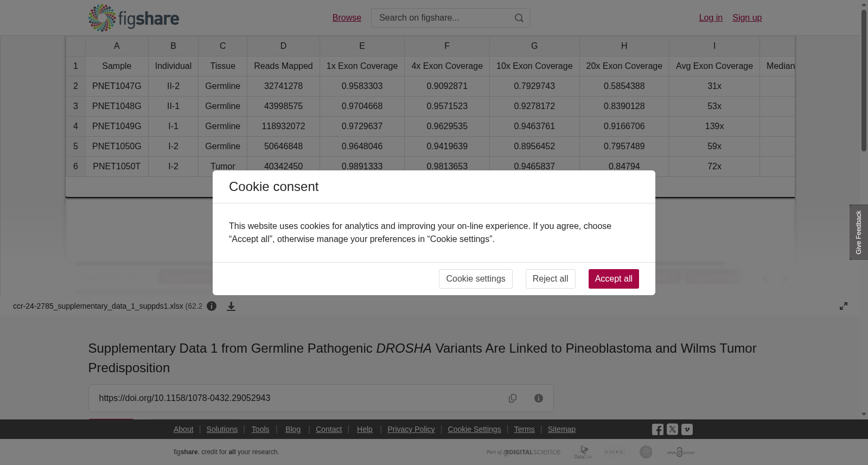868x465 pixels.
Task: Click the page vertical scrollbar thumb
Action: (x=864, y=80)
